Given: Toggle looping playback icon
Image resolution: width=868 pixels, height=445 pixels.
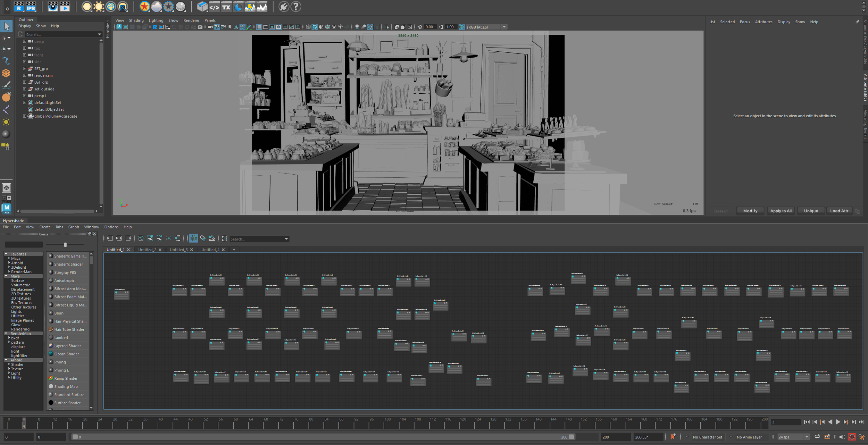Looking at the screenshot, I should [817, 437].
